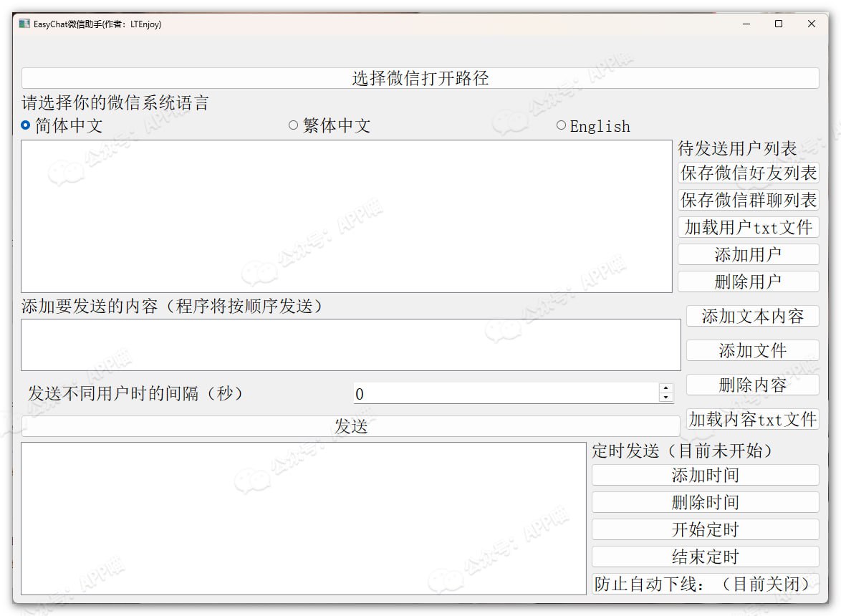Click inside the 待发送用户列表 list box
This screenshot has width=841, height=616.
[347, 216]
